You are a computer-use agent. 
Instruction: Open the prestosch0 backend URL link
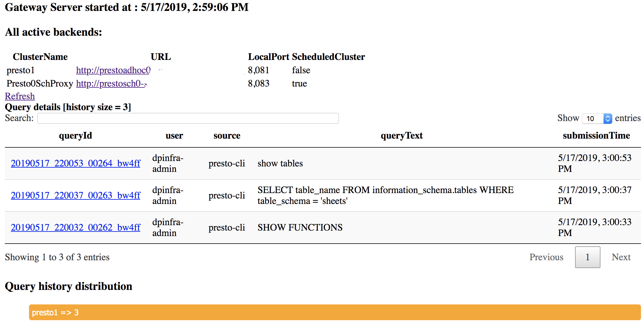pos(111,84)
